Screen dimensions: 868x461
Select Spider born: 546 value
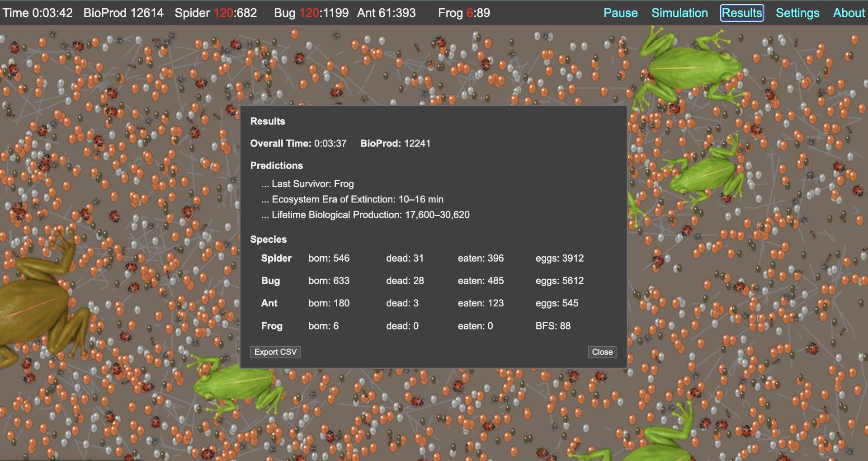[329, 259]
